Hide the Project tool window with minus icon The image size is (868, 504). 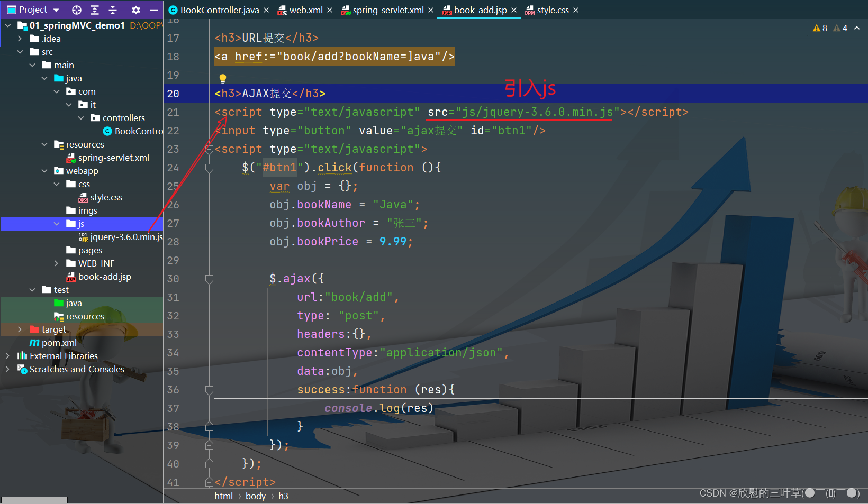154,10
